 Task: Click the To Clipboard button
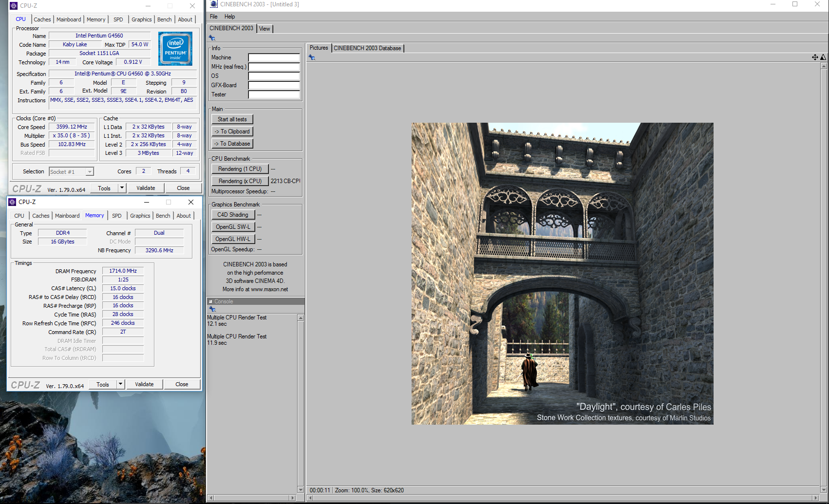pos(232,131)
